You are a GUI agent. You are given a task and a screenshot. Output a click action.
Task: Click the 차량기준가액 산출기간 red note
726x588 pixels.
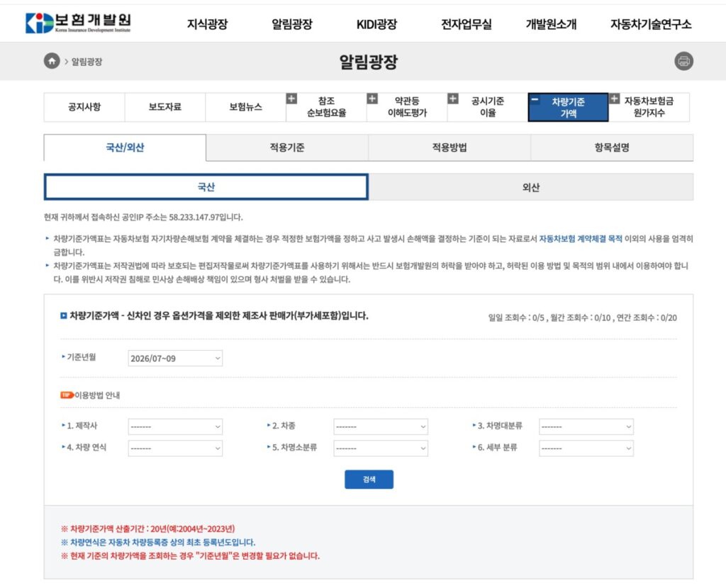pos(148,528)
